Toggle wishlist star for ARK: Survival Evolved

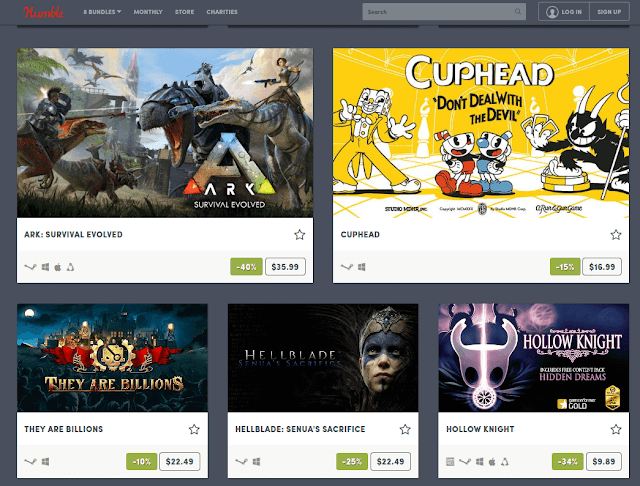300,235
